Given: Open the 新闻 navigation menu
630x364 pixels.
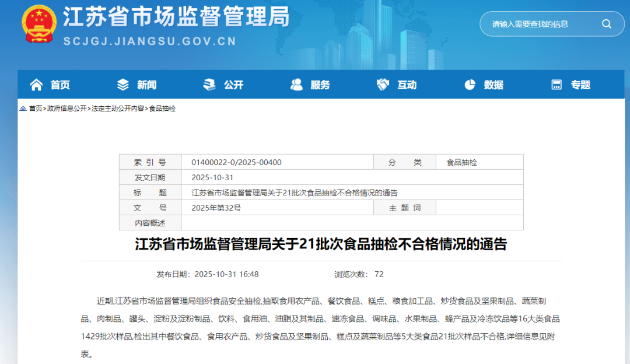Looking at the screenshot, I should pyautogui.click(x=146, y=85).
